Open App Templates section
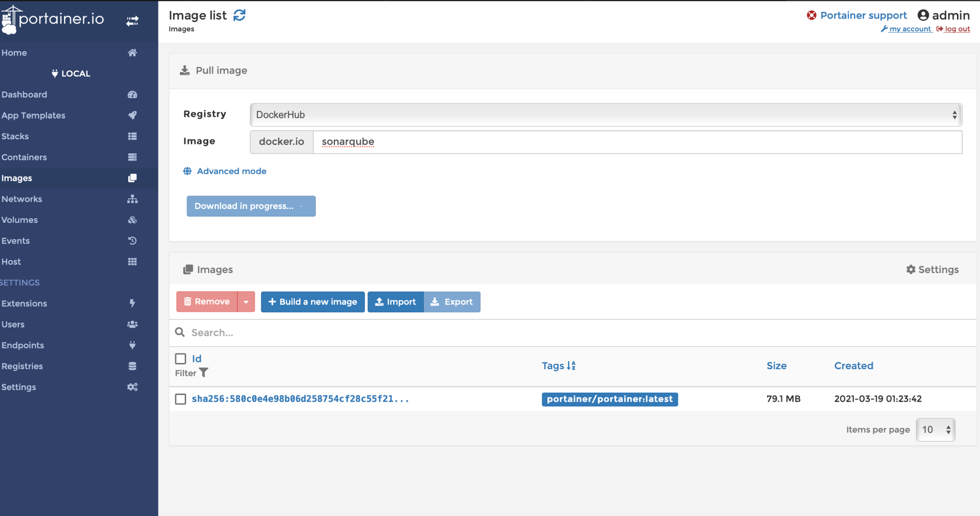 pos(33,115)
